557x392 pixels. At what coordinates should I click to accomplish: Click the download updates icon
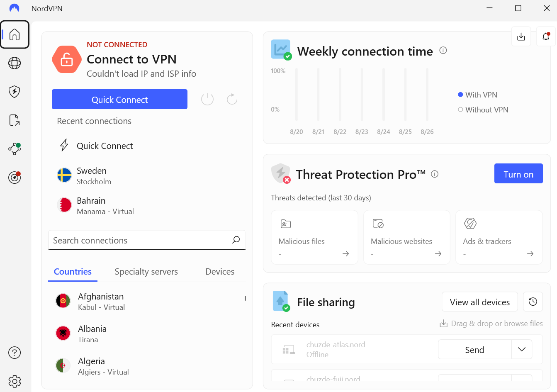521,37
